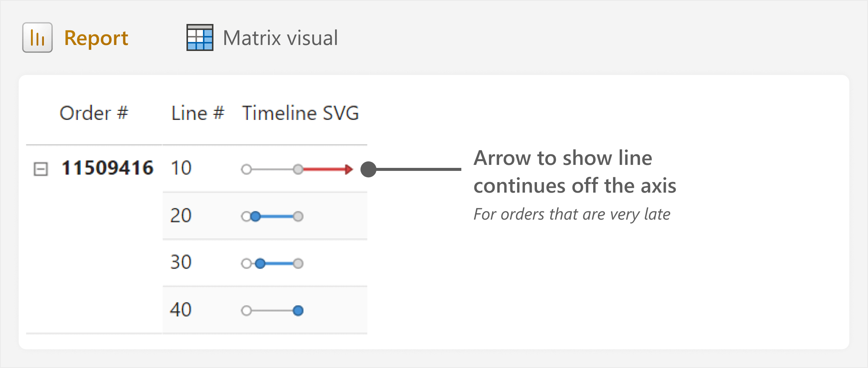868x368 pixels.
Task: Select line 20 row cell
Action: pos(181,215)
